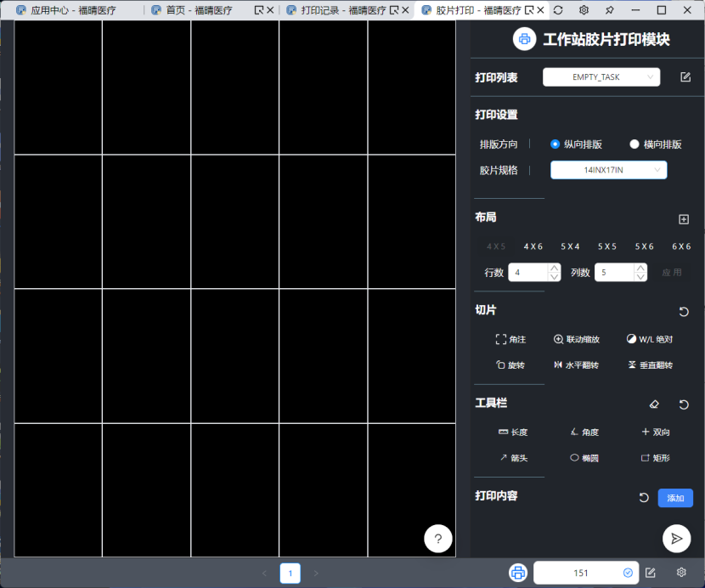Select the 长度 length measurement tool
705x588 pixels.
click(512, 433)
